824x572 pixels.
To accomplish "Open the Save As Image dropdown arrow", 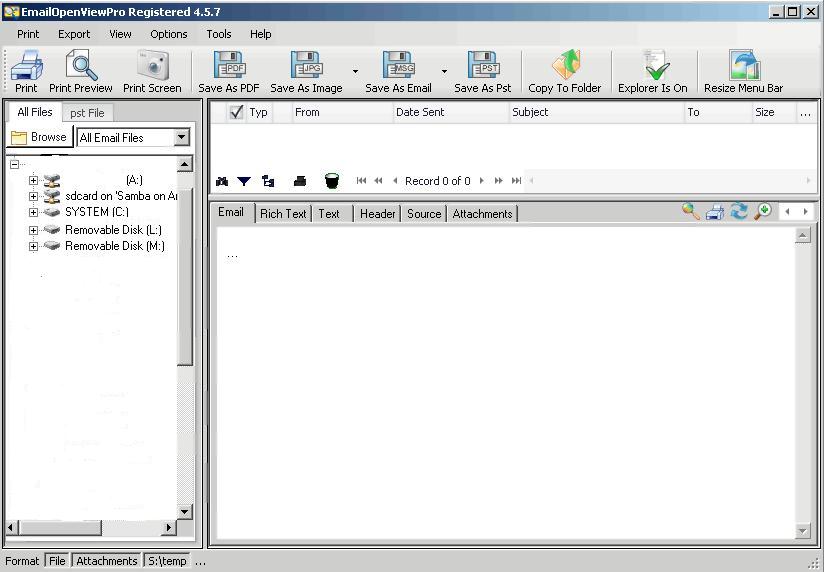I will (x=356, y=71).
